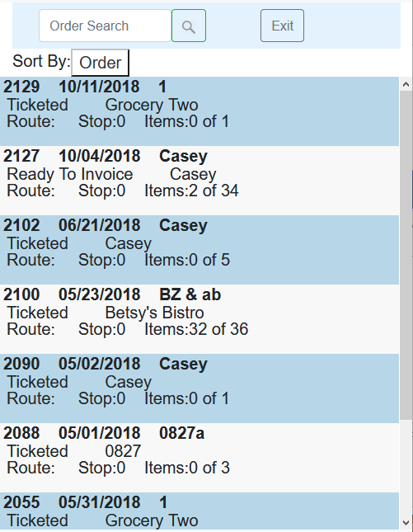Viewport: 413px width, 532px height.
Task: Toggle the Sort By Order button
Action: click(x=100, y=63)
